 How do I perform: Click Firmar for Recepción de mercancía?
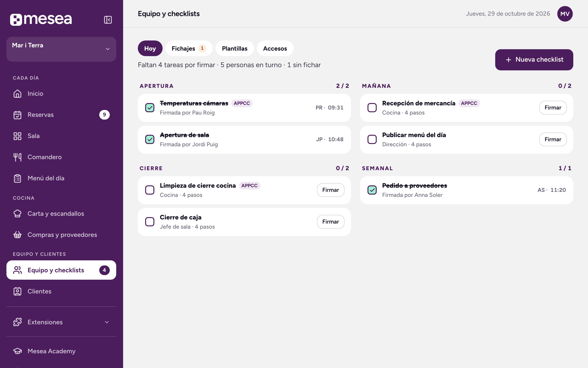[x=553, y=108]
